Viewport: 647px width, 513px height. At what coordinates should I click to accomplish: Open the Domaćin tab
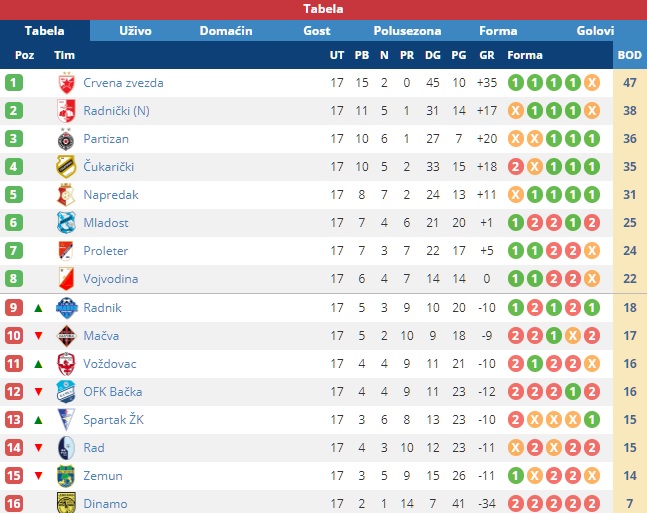click(226, 31)
